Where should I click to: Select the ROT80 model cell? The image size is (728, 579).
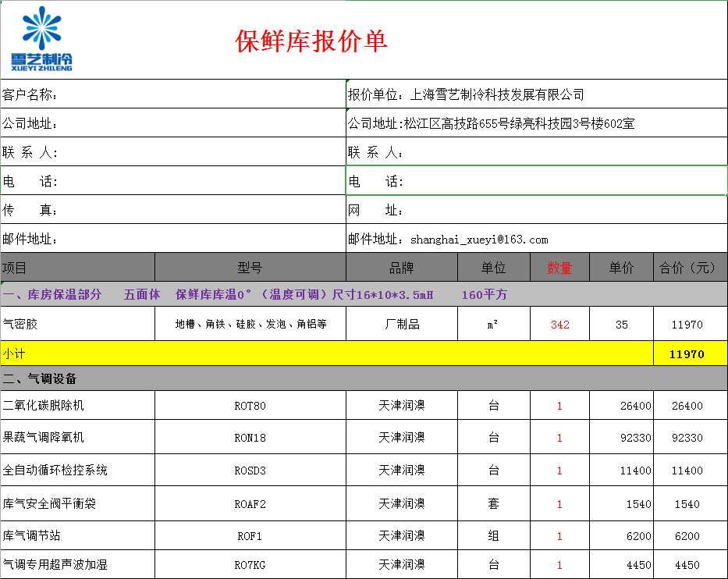coord(250,406)
